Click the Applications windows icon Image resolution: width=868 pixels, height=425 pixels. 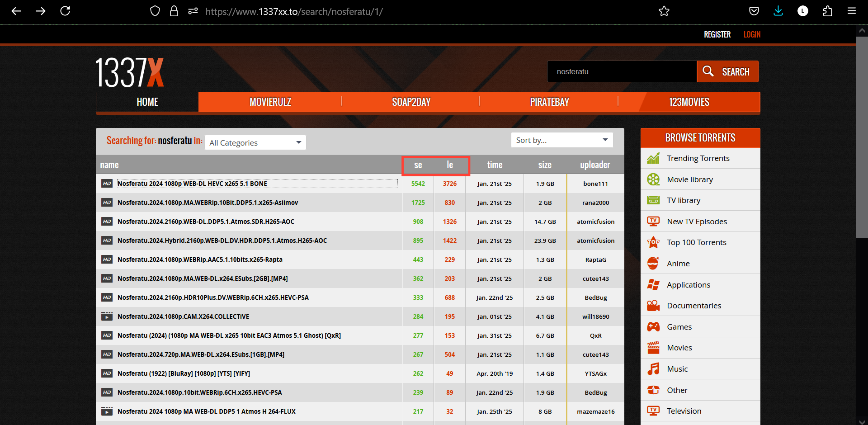[x=653, y=285]
